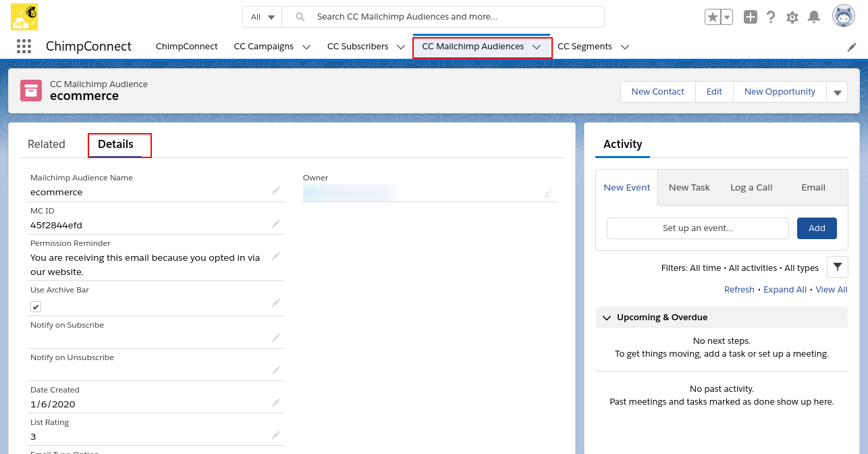
Task: Click the Expand All link
Action: [x=785, y=290]
